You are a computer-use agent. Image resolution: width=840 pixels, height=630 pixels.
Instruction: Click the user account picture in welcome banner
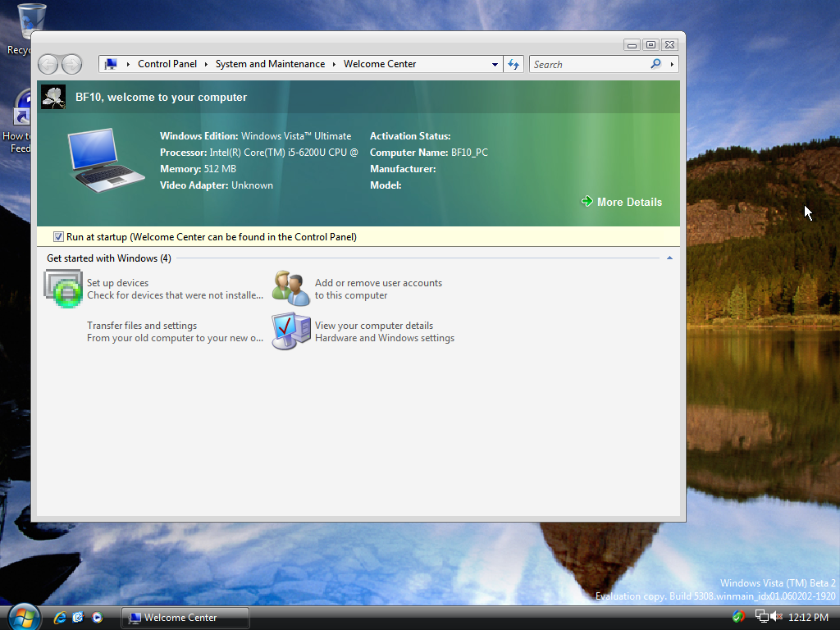pos(53,97)
